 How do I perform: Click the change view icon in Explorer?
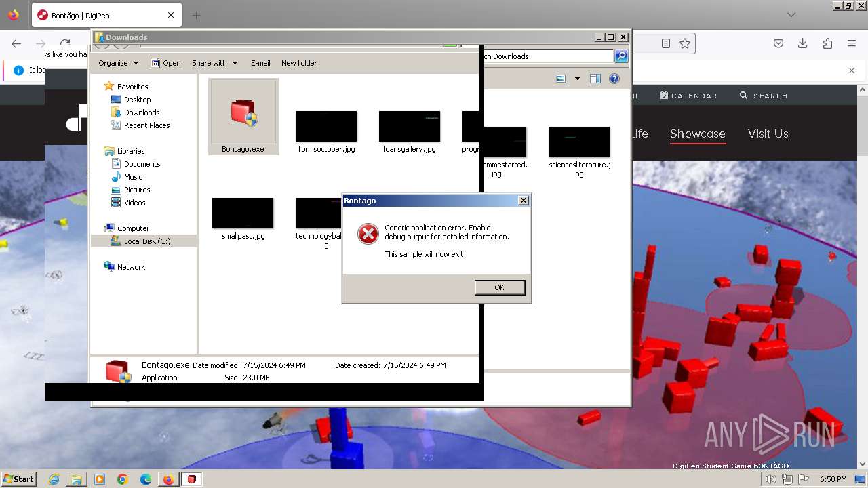click(x=561, y=79)
